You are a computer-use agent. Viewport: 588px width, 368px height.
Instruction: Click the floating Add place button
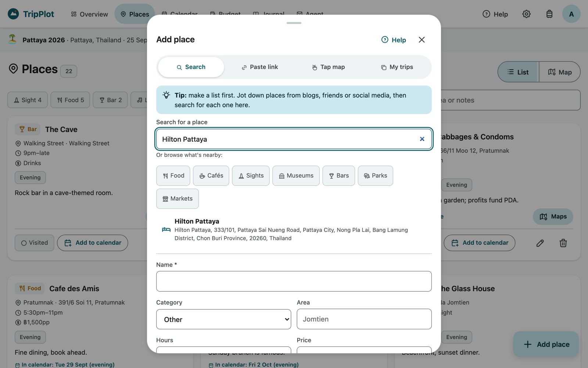(546, 344)
